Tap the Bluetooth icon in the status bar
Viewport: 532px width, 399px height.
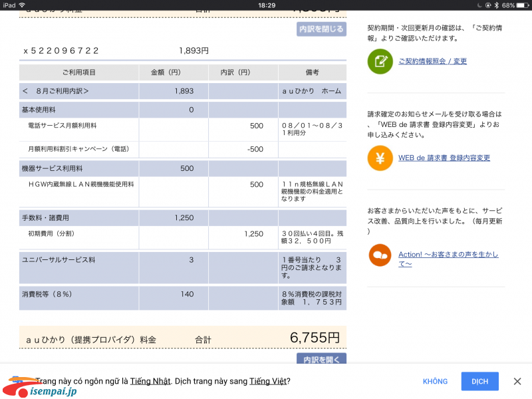pos(496,5)
